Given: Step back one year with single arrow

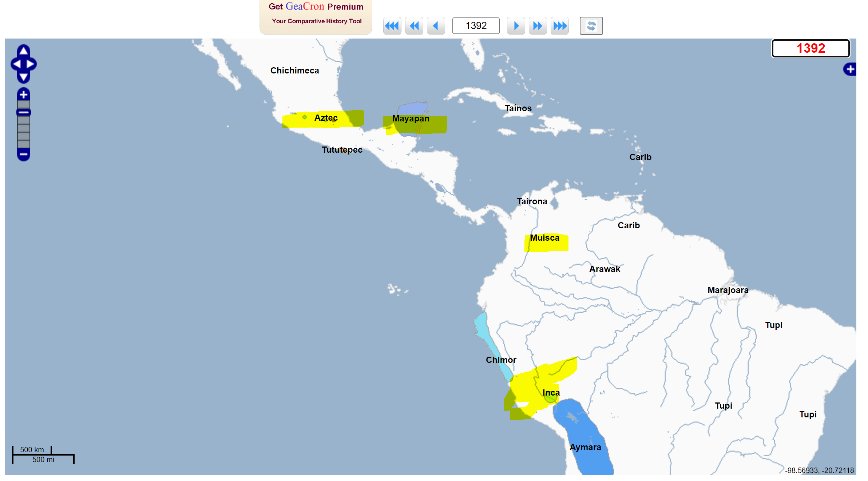Looking at the screenshot, I should pos(436,26).
